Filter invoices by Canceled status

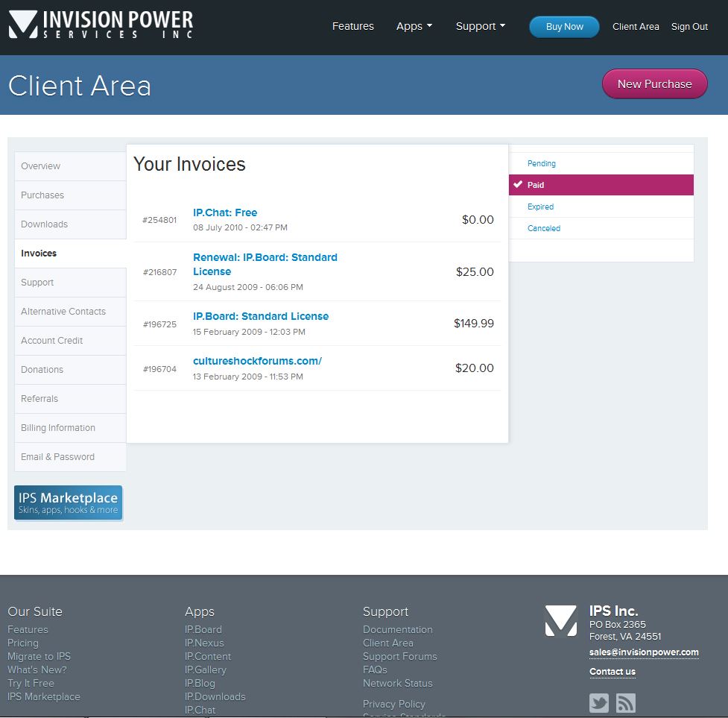click(601, 228)
